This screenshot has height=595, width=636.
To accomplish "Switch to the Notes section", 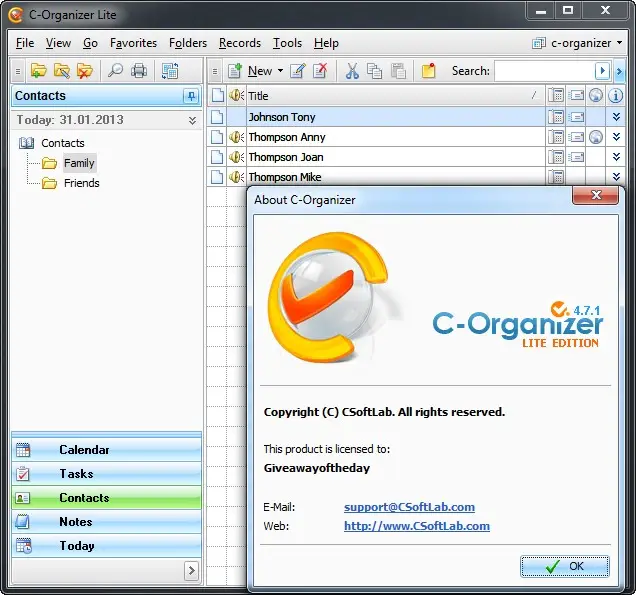I will [106, 522].
